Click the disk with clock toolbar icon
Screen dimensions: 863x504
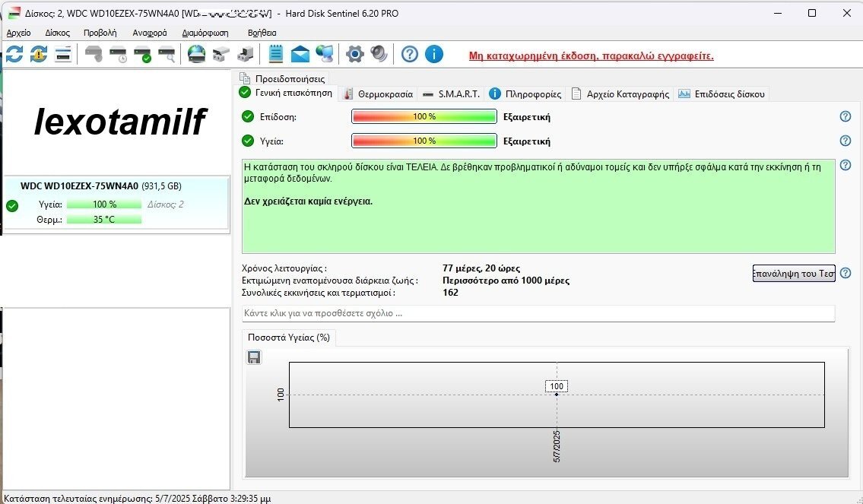point(118,54)
